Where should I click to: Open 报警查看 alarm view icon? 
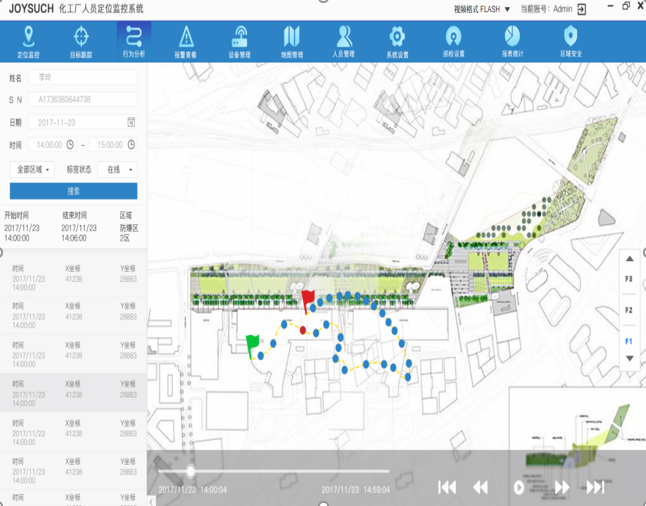[186, 41]
